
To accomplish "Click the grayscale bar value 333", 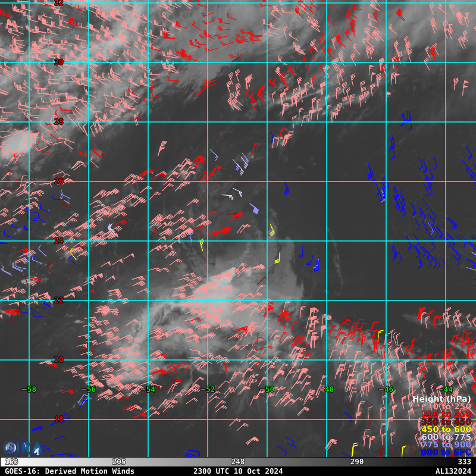I will coord(465,462).
